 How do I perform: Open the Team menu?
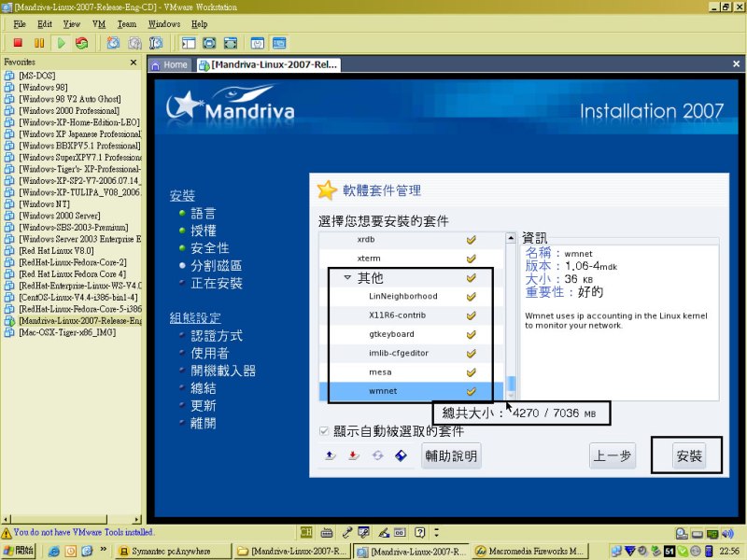127,24
